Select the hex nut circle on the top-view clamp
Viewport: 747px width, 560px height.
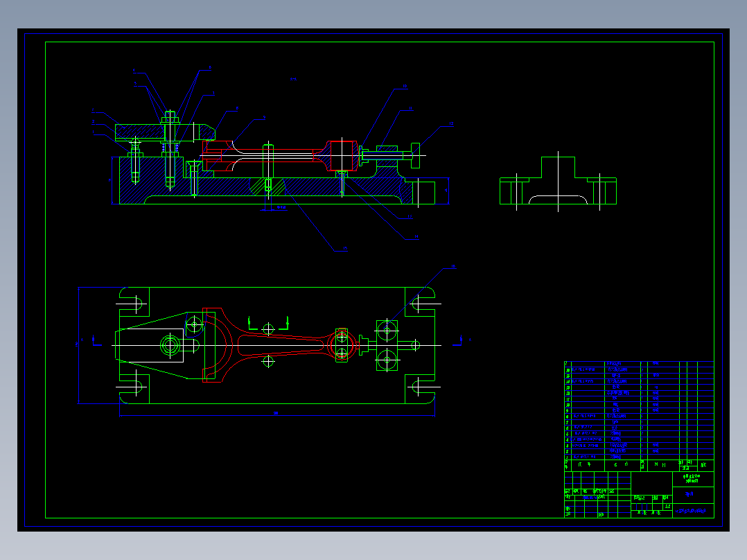click(170, 346)
